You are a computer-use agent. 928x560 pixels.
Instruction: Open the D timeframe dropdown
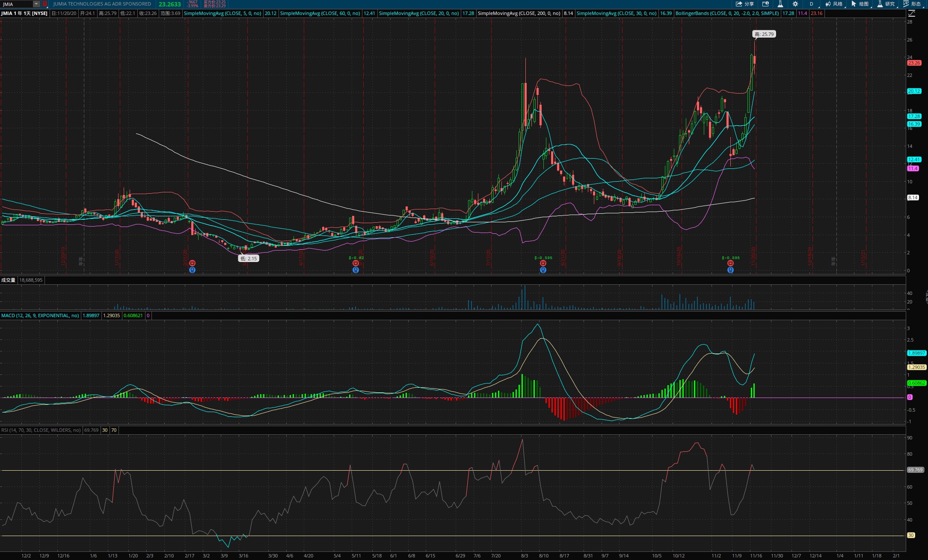tap(812, 4)
